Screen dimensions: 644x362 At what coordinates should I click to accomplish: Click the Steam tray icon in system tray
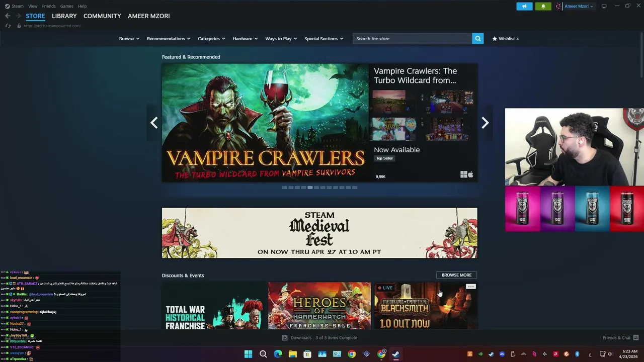pyautogui.click(x=491, y=354)
